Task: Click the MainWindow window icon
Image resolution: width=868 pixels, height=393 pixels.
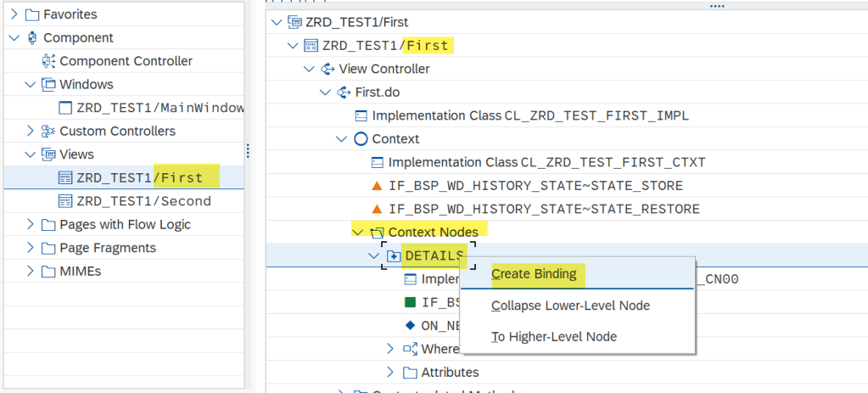Action: pos(64,108)
